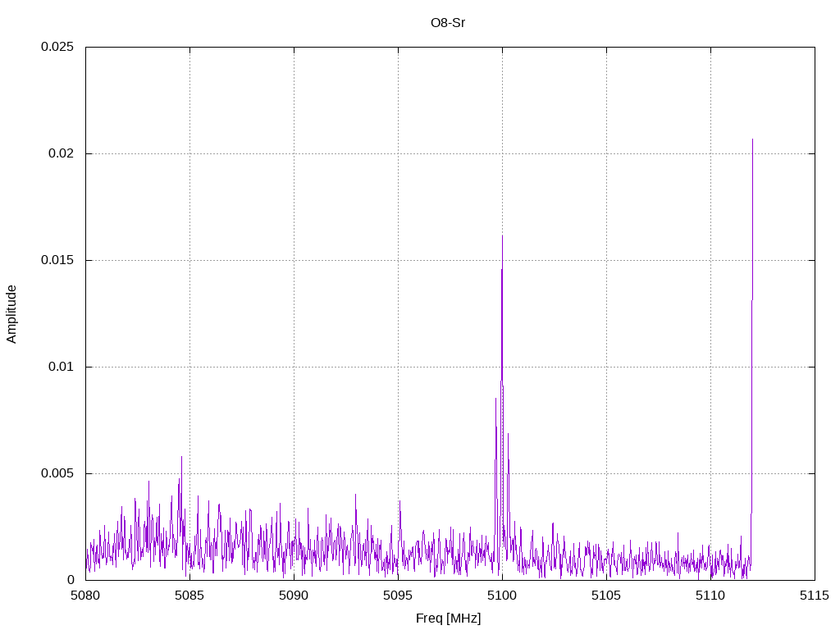Click x-axis tick label 5080
This screenshot has height=630, width=840.
[85, 596]
